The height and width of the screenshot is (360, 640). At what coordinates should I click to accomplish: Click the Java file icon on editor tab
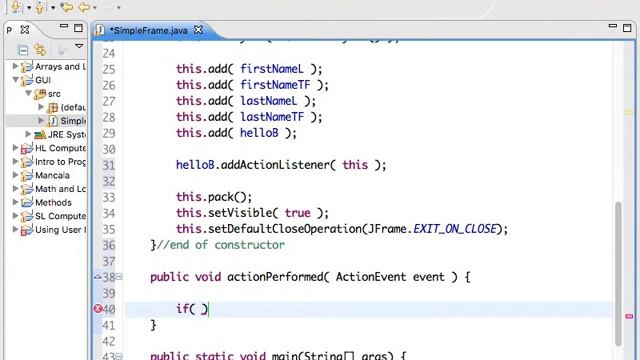(x=100, y=30)
